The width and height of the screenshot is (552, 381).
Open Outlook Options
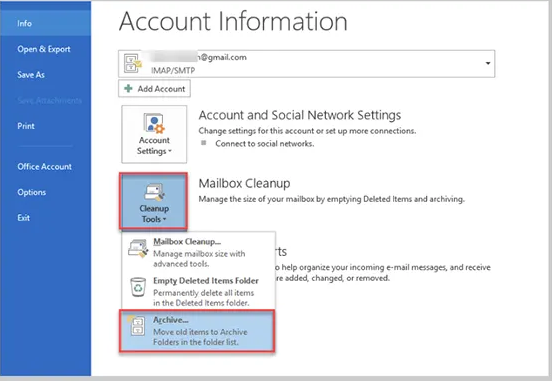32,192
